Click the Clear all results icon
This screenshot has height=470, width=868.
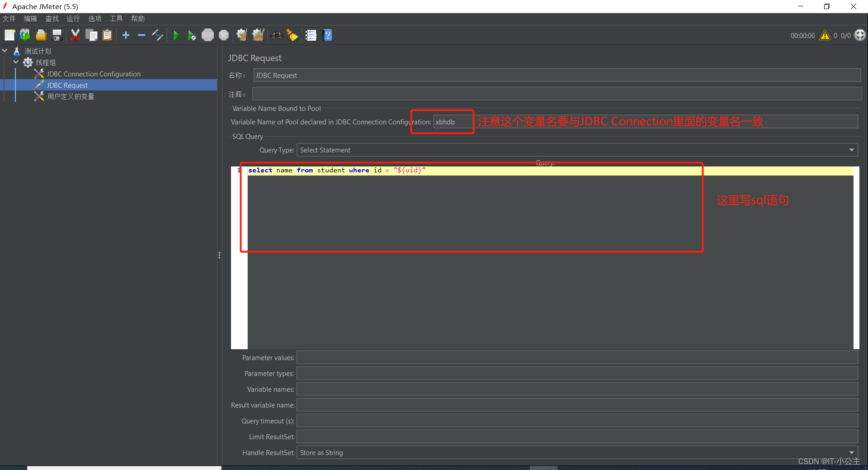[x=258, y=35]
